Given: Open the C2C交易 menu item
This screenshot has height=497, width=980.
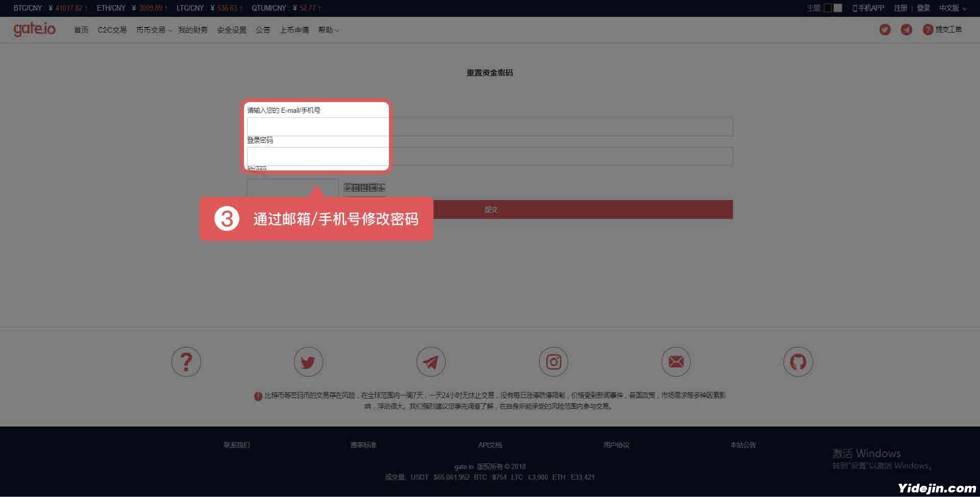Looking at the screenshot, I should click(112, 30).
